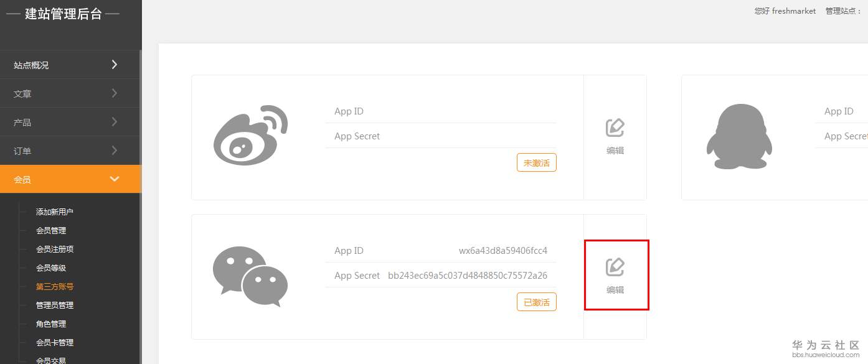This screenshot has width=868, height=364.
Task: Click the Weibo App ID field
Action: point(441,111)
